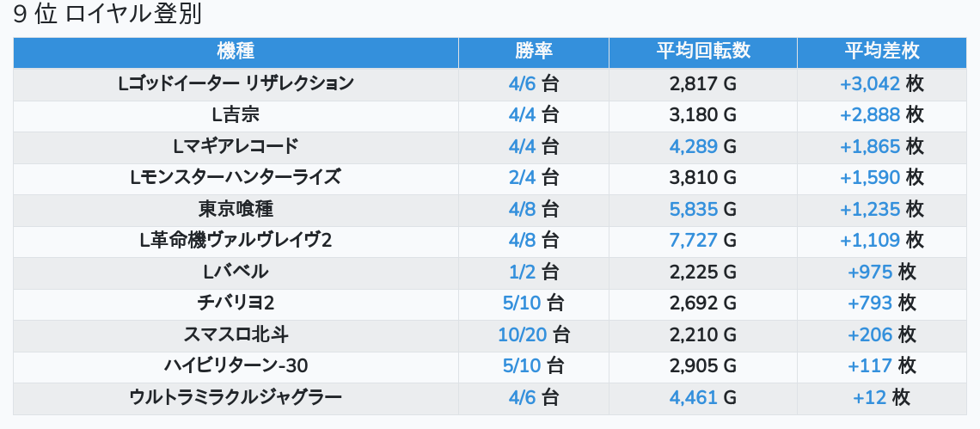This screenshot has width=980, height=429.
Task: Click the 7,727 link for L革命機ヴァルヴレイヴ2
Action: pos(693,241)
